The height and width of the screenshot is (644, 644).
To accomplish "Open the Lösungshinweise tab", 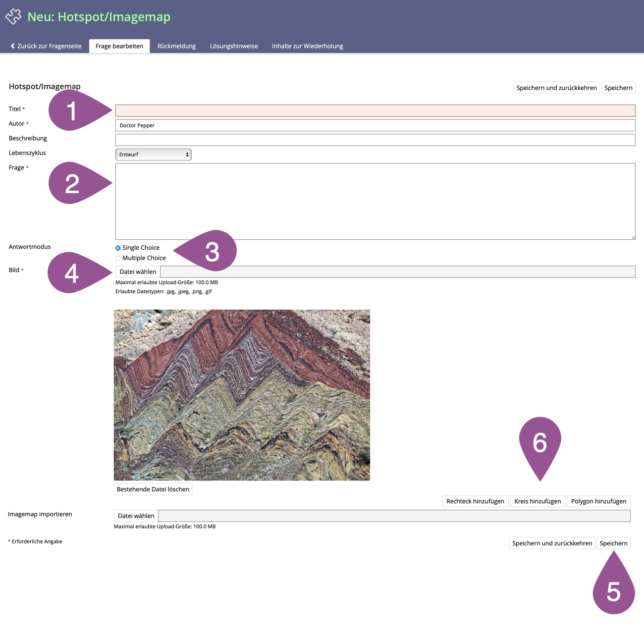I will (234, 46).
